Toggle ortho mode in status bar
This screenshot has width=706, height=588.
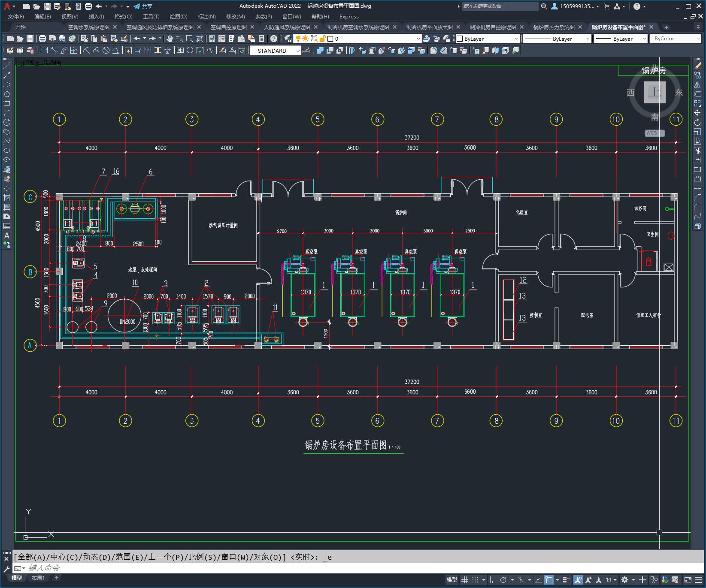(493, 580)
